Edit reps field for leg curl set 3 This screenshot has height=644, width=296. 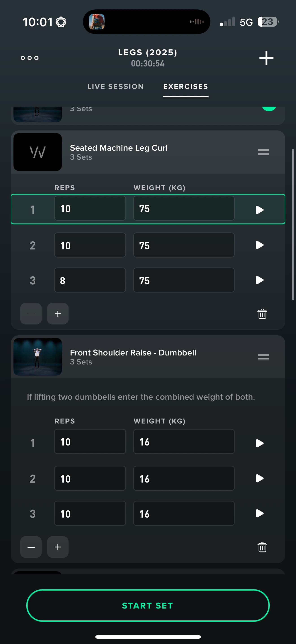click(90, 280)
